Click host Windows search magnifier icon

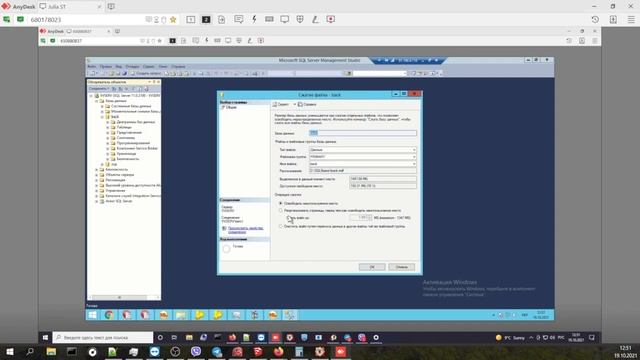click(x=30, y=352)
